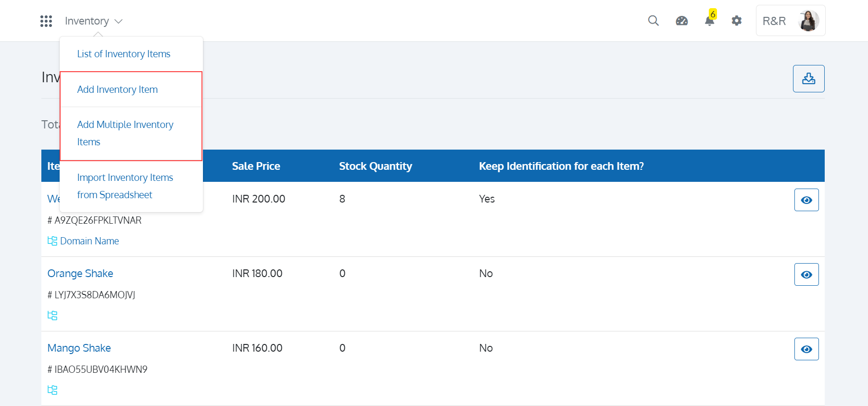The width and height of the screenshot is (868, 406).
Task: Select List of Inventory Items
Action: coord(124,54)
